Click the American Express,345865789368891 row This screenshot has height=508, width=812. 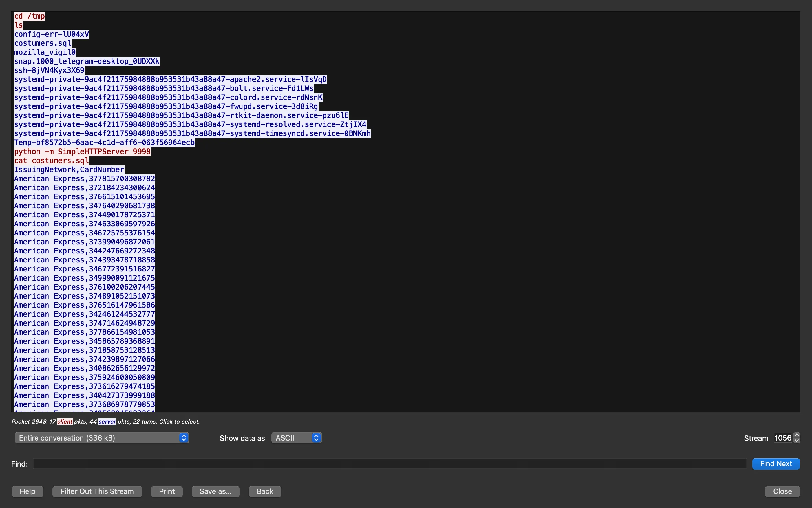coord(85,342)
